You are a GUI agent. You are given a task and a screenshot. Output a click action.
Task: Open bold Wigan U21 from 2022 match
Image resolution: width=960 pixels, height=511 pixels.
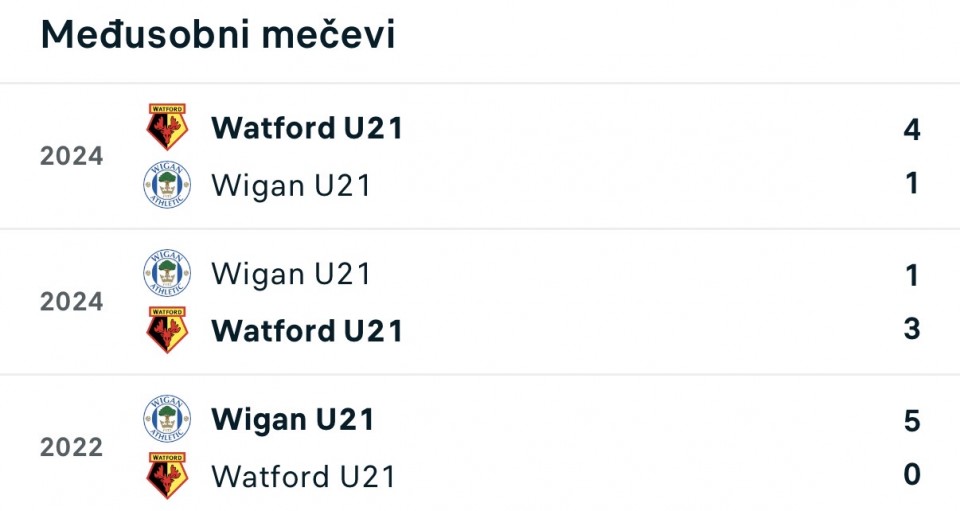(293, 419)
